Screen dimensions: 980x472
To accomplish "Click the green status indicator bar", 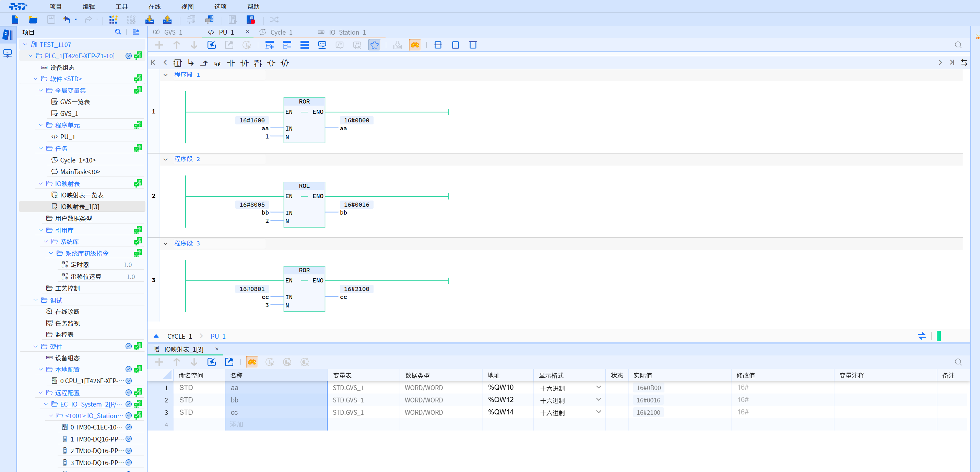I will pos(938,336).
